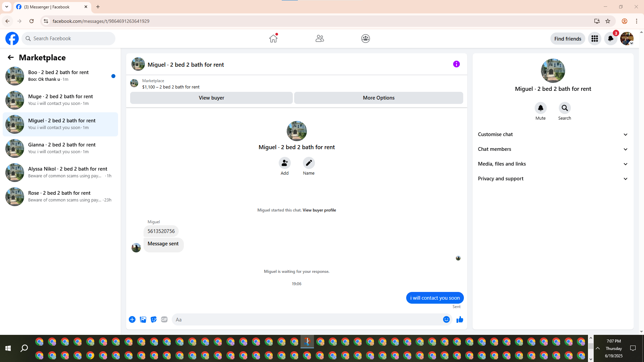
Task: Open the Windows notification center
Action: 633,349
